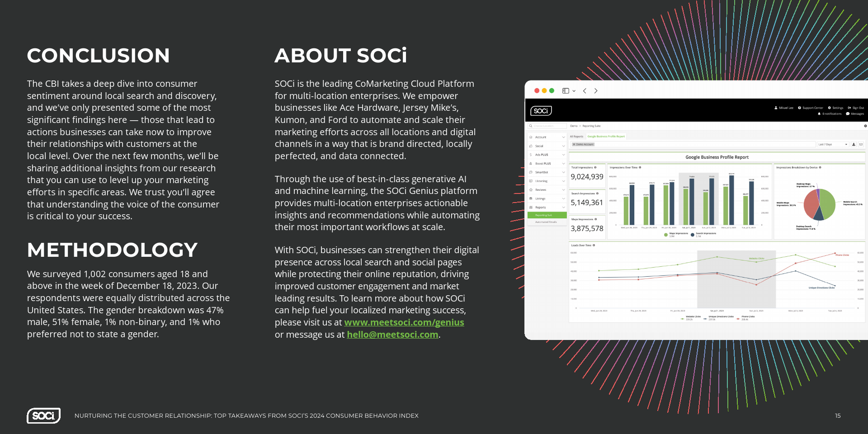
Task: Toggle Maps Impressions legend in bar chart
Action: click(x=676, y=234)
